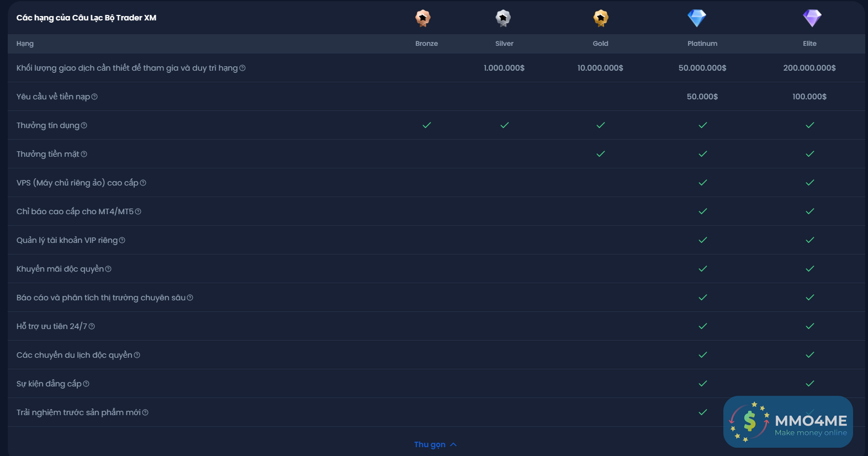Click the Elite deposit value 100.000$
Image resolution: width=868 pixels, height=456 pixels.
click(809, 97)
